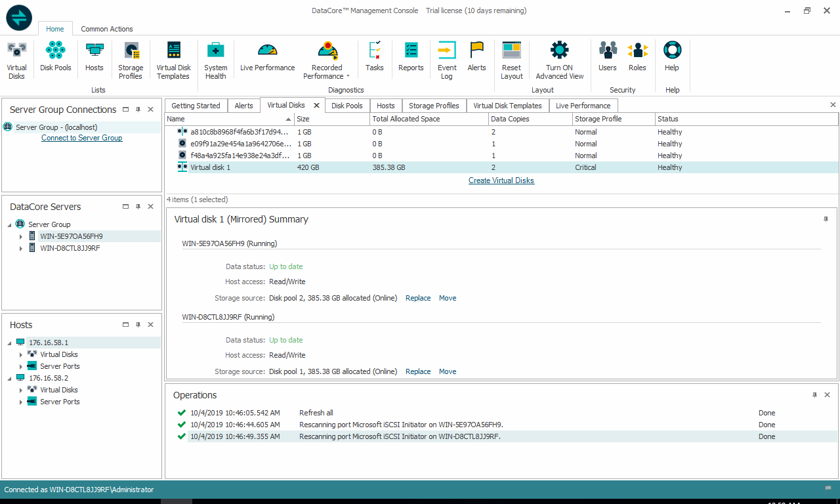Toggle pin on the Operations panel
This screenshot has width=840, height=504.
[814, 395]
